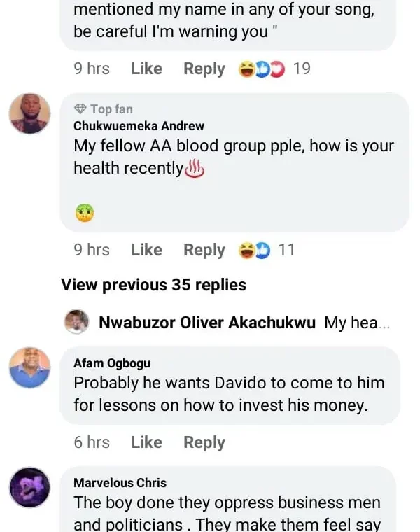Open reaction emojis on the 19-reaction comment
Viewport: 420px width, 532px height.
[x=262, y=69]
